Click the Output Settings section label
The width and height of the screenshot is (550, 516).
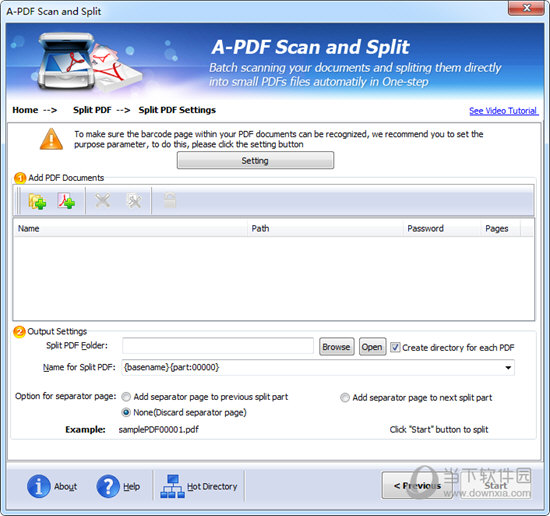[x=57, y=331]
